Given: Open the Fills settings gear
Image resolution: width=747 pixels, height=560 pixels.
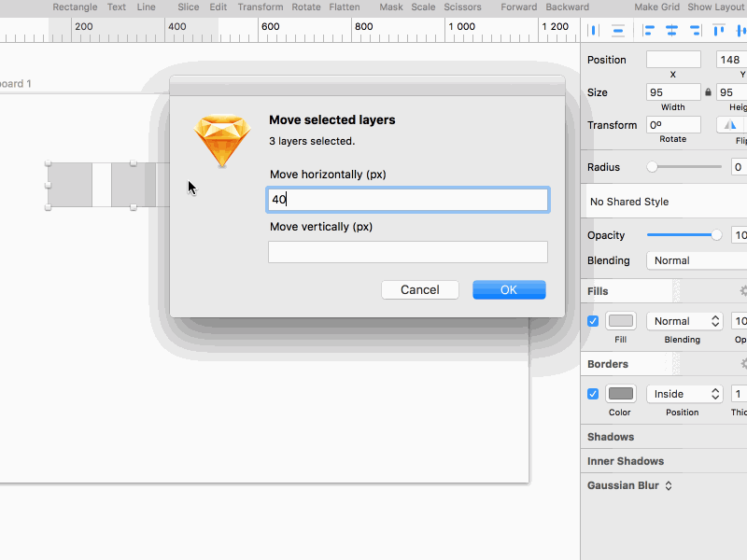Looking at the screenshot, I should (742, 291).
